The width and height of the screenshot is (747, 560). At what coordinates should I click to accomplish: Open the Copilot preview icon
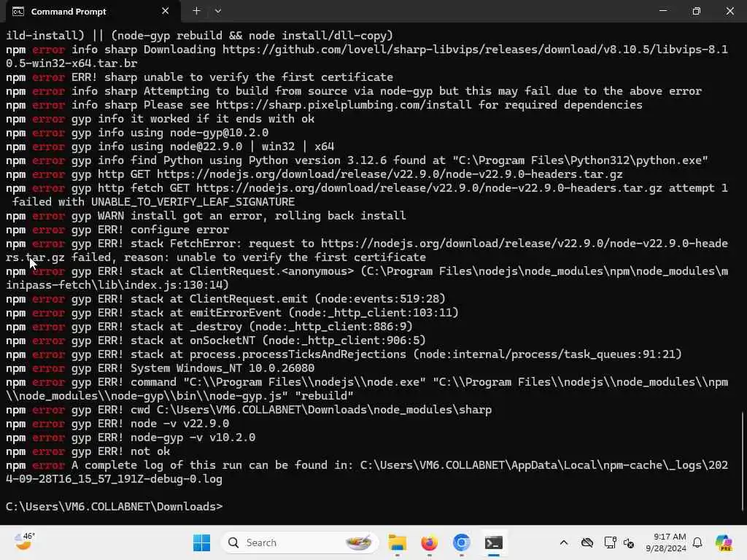point(724,542)
